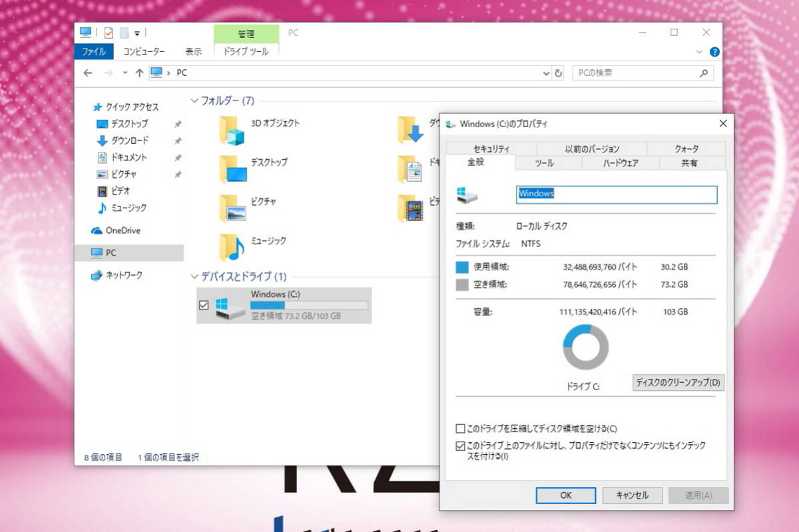Click the Windows (C:) drive icon in Explorer
Image resolution: width=799 pixels, height=532 pixels.
coord(230,308)
